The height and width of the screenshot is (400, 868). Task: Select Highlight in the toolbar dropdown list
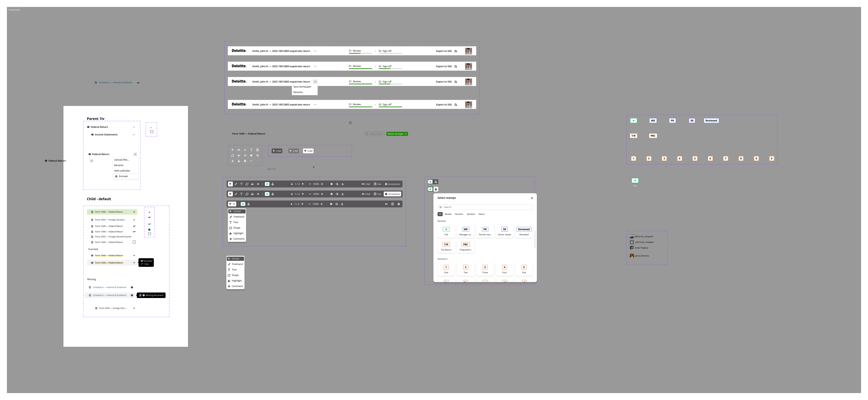(237, 233)
